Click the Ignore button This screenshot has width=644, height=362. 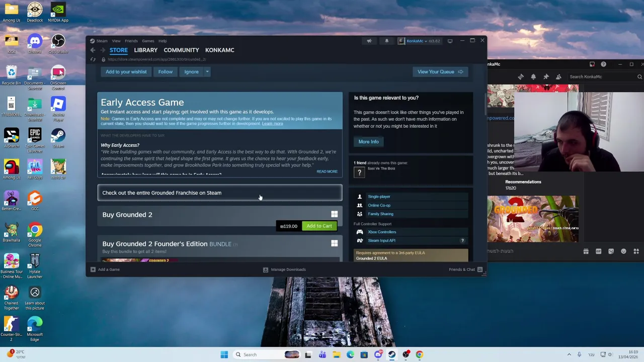pyautogui.click(x=191, y=72)
